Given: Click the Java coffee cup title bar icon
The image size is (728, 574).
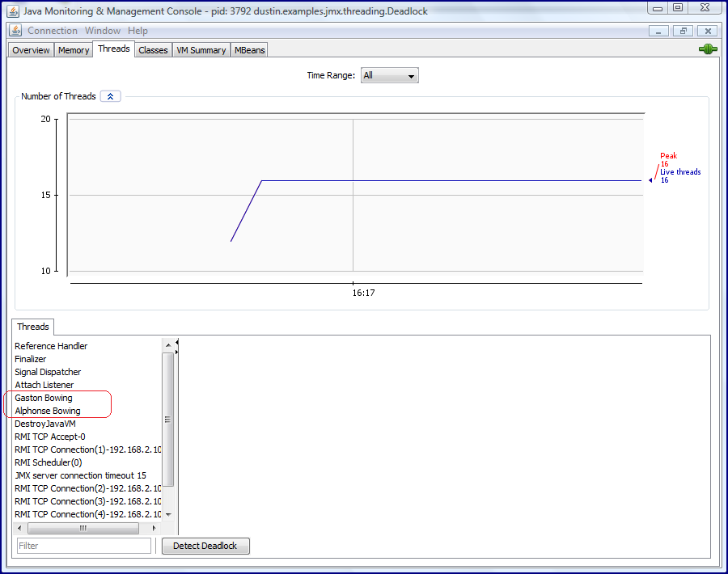Looking at the screenshot, I should pos(11,11).
